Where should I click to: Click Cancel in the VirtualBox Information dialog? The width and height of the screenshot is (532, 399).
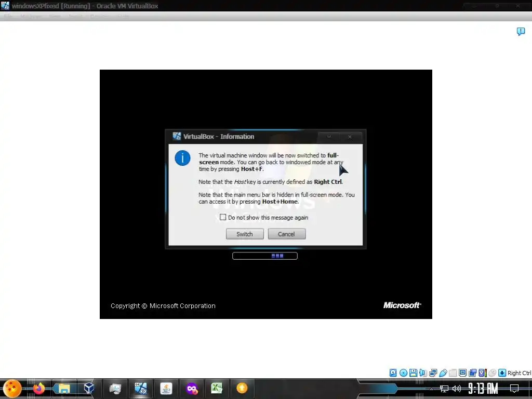(x=287, y=234)
